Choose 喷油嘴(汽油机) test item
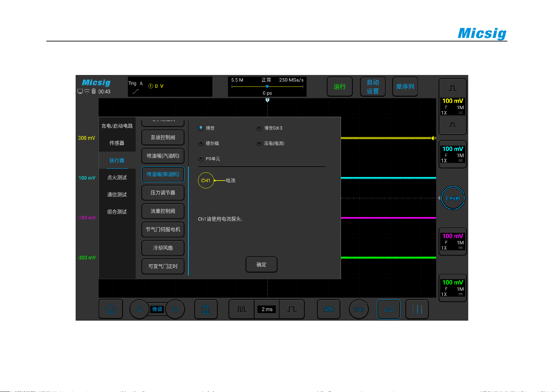 163,156
